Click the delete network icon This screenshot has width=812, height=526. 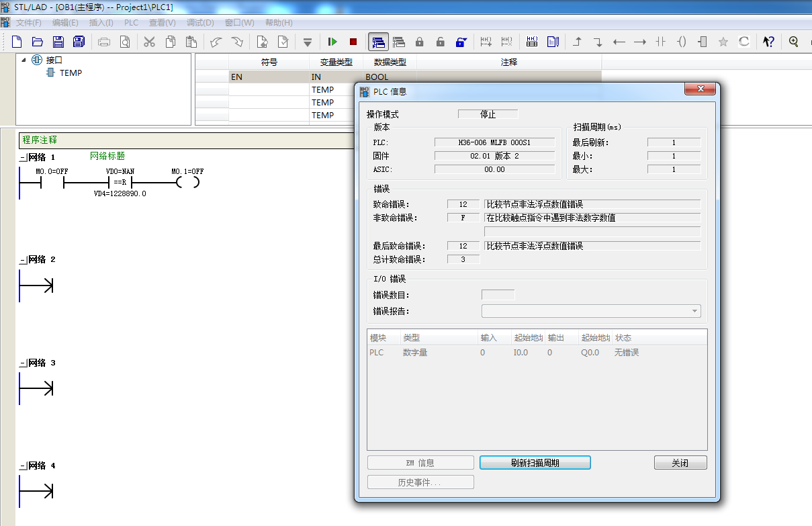[x=507, y=42]
